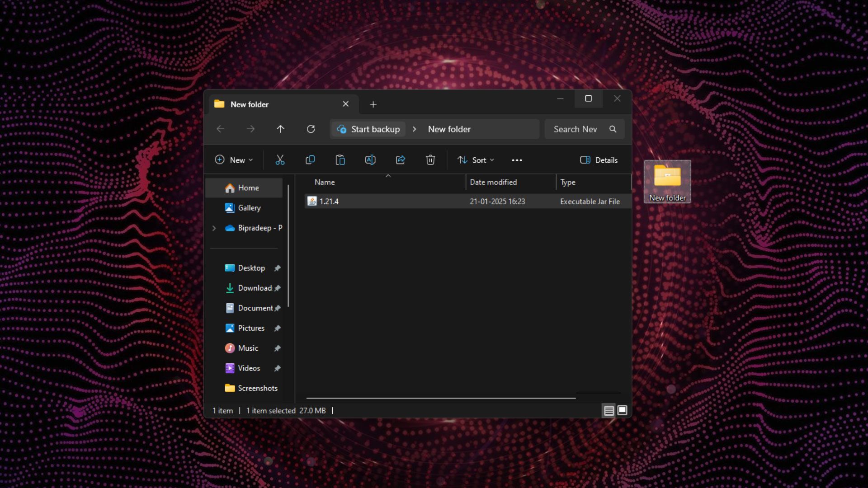Click the Paste clipboard icon

tap(340, 160)
